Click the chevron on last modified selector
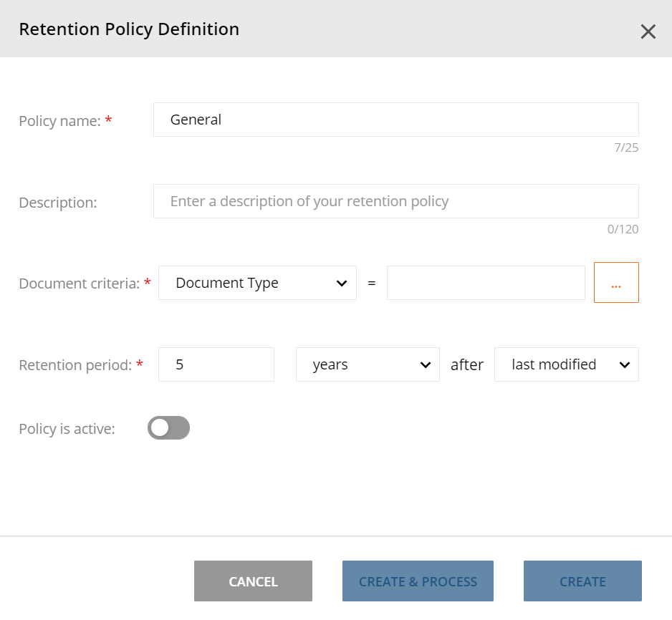The height and width of the screenshot is (620, 672). (625, 364)
